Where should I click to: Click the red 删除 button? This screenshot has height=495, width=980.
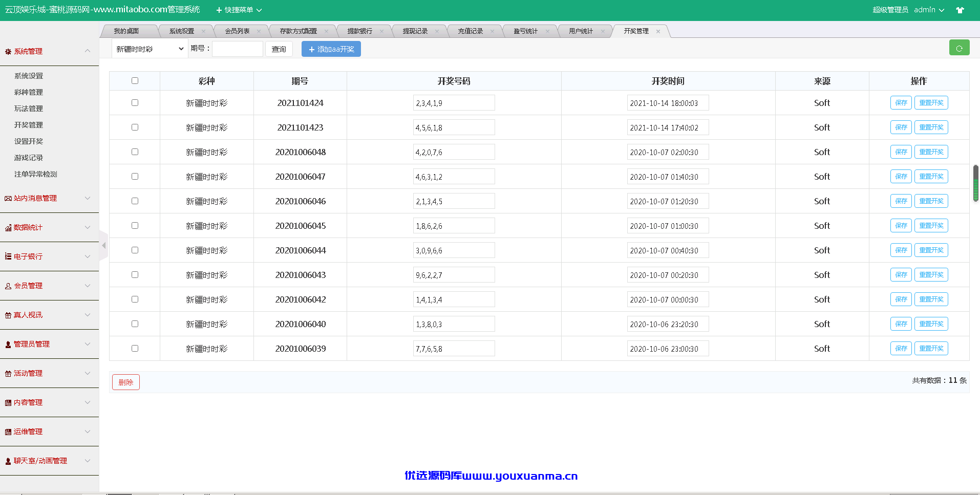[x=126, y=382]
